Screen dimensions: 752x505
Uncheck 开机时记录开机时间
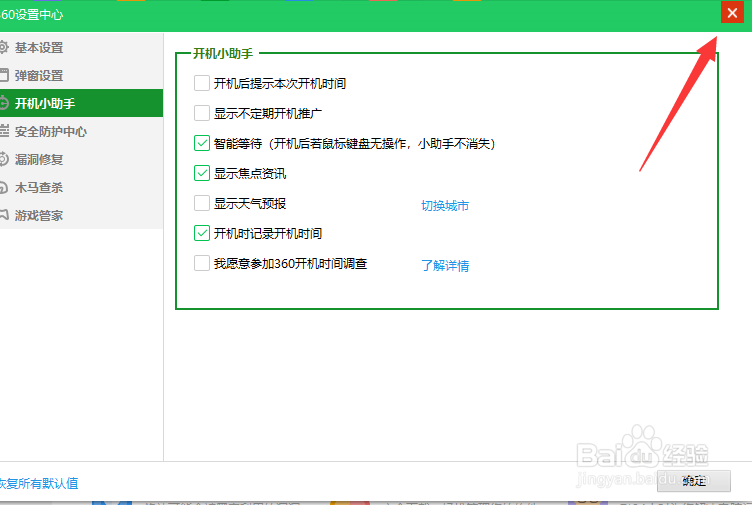coord(202,233)
